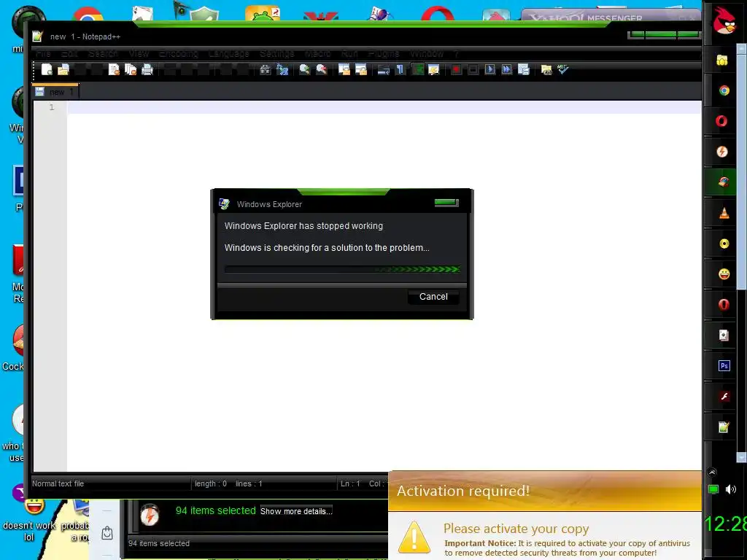
Task: Click the Angry Birds start button
Action: (x=724, y=20)
